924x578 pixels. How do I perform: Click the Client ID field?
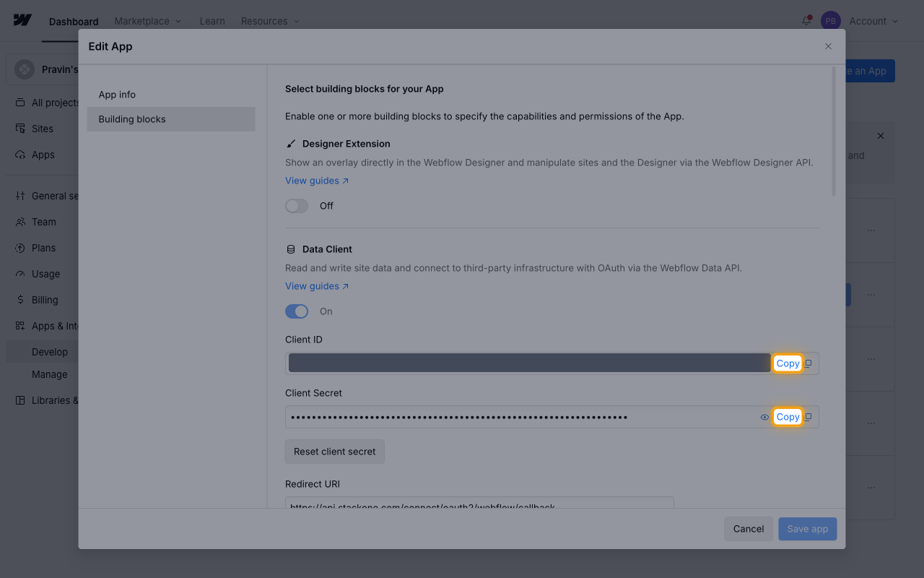pyautogui.click(x=552, y=363)
